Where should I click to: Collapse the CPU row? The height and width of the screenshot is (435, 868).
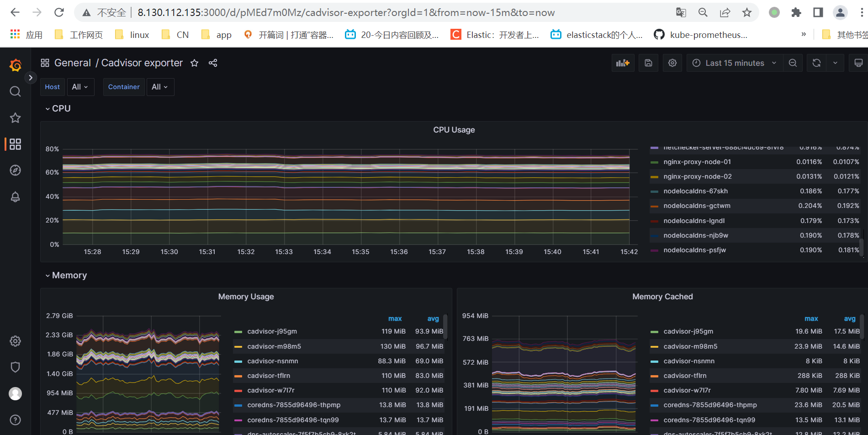(x=58, y=108)
